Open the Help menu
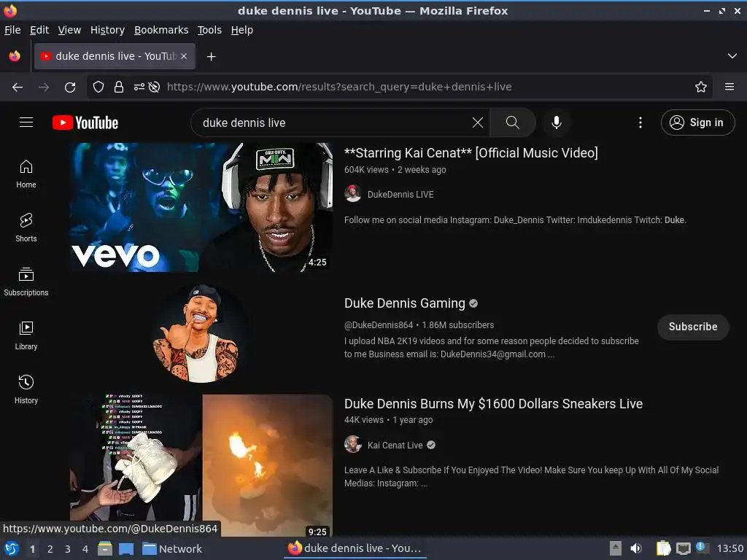Screen dimensions: 747x560 242,30
